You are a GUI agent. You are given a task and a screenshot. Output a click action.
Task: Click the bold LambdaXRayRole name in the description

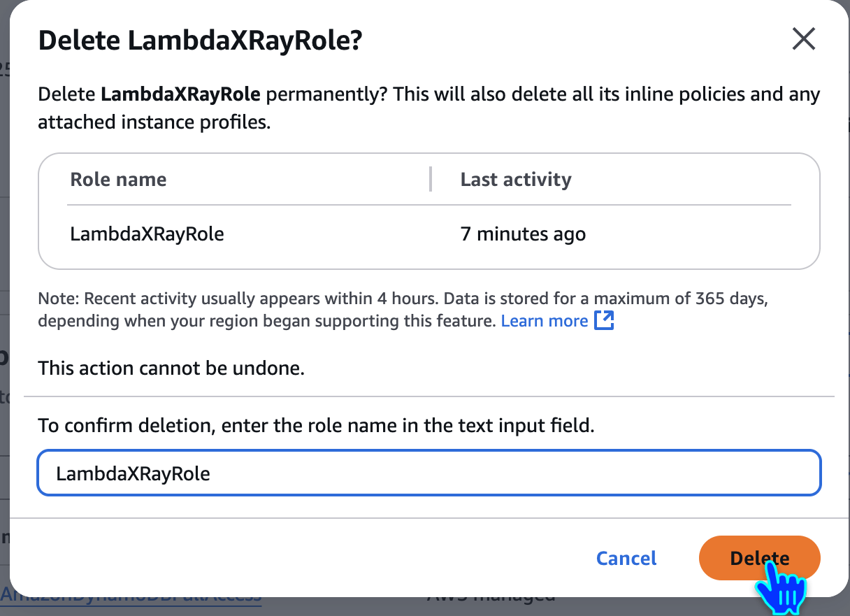(180, 94)
